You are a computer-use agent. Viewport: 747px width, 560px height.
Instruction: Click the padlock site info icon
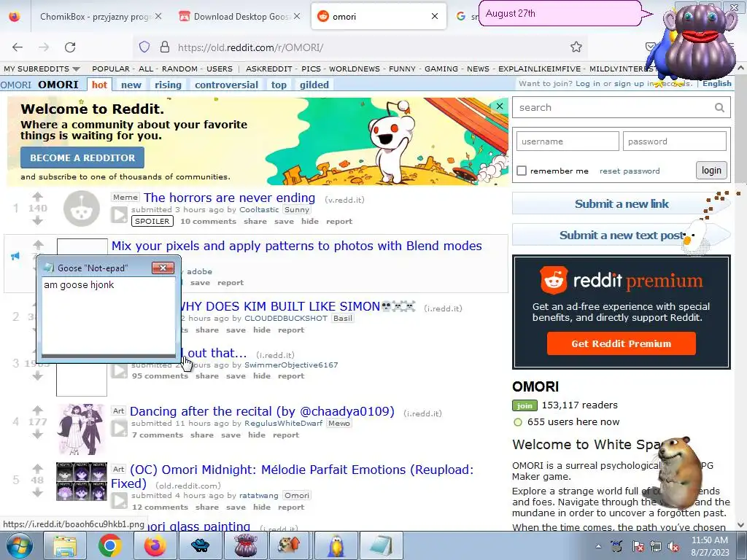click(165, 47)
